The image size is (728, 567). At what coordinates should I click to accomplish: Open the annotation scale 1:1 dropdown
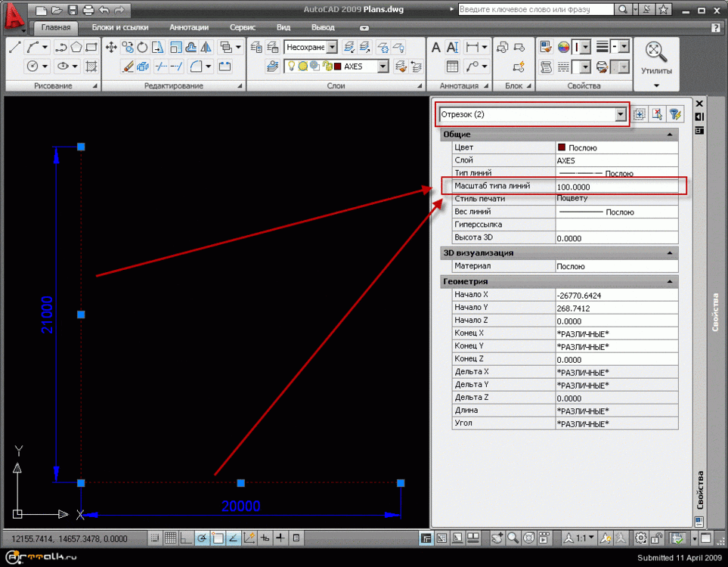579,538
